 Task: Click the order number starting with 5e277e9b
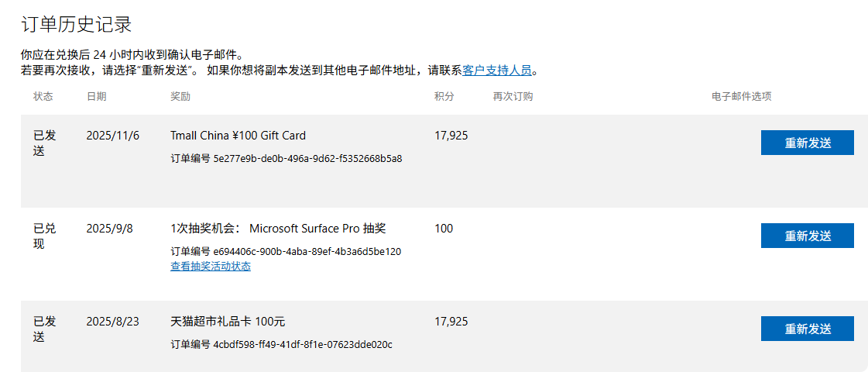click(286, 159)
